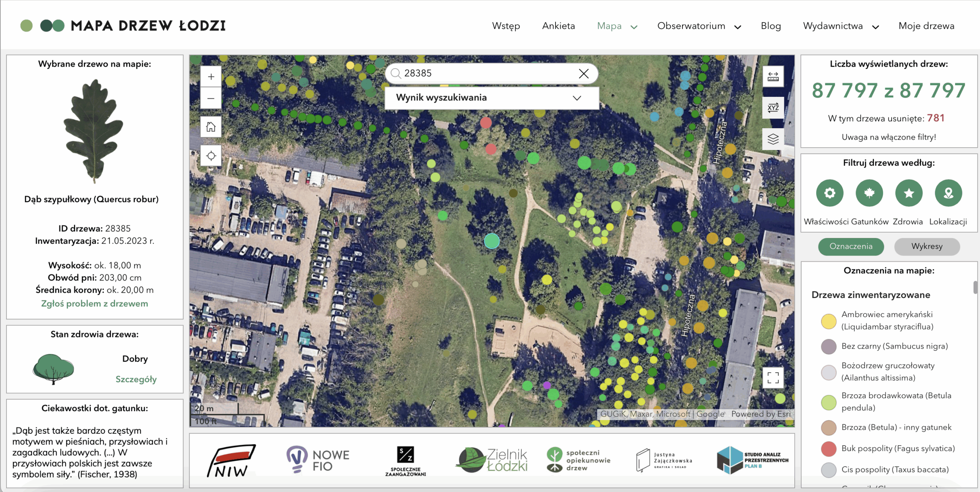Screen dimensions: 980x492
Task: Click the locate my position icon
Action: click(211, 156)
